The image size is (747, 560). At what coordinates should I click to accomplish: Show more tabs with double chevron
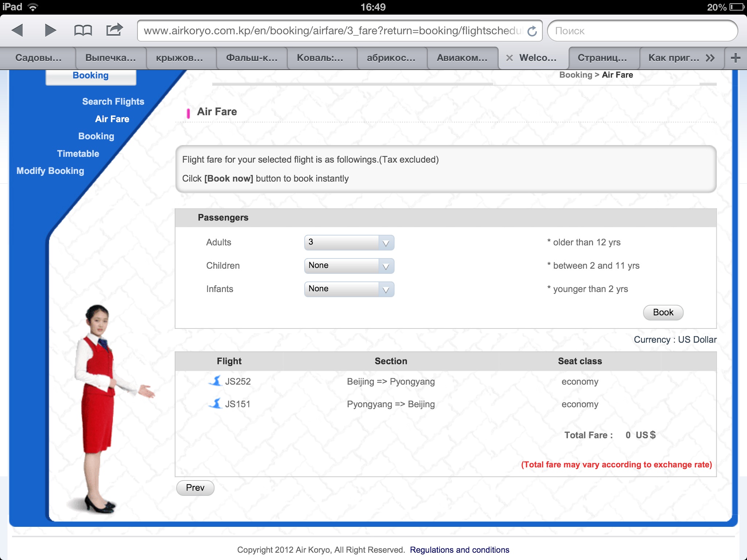coord(710,58)
